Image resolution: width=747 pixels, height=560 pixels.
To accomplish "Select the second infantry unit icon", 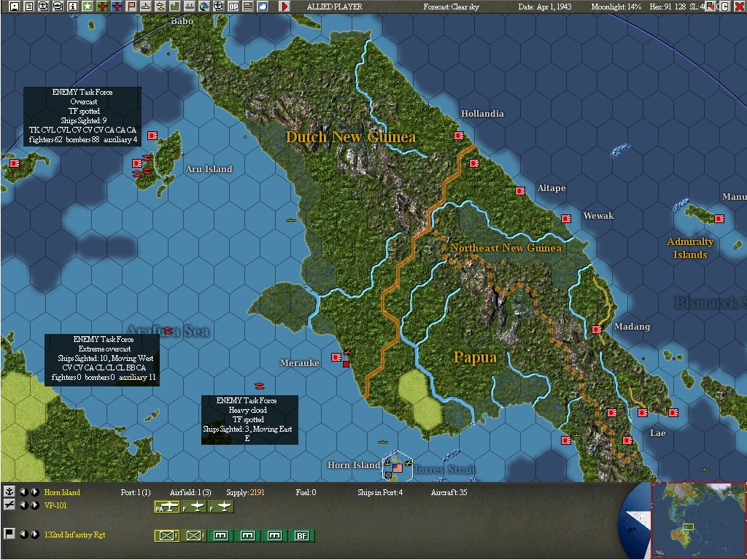I will click(x=193, y=536).
